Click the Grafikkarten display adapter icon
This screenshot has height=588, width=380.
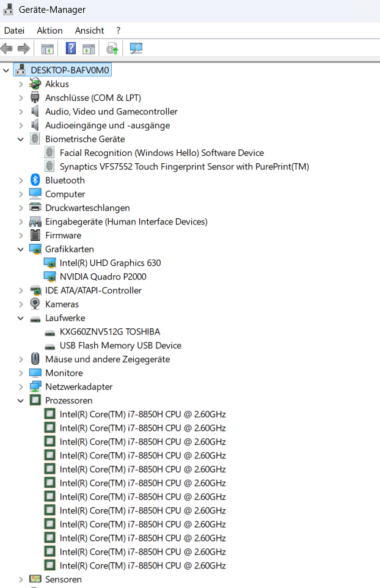(x=35, y=249)
